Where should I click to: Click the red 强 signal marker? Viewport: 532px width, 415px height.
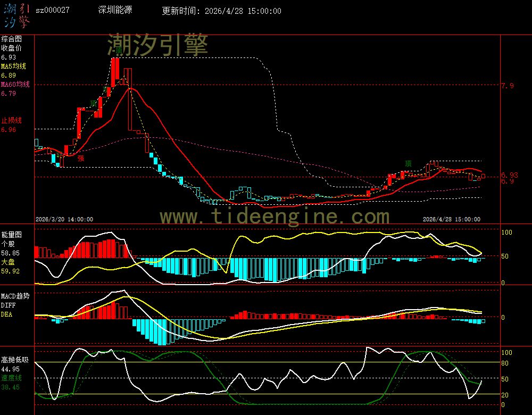81,158
